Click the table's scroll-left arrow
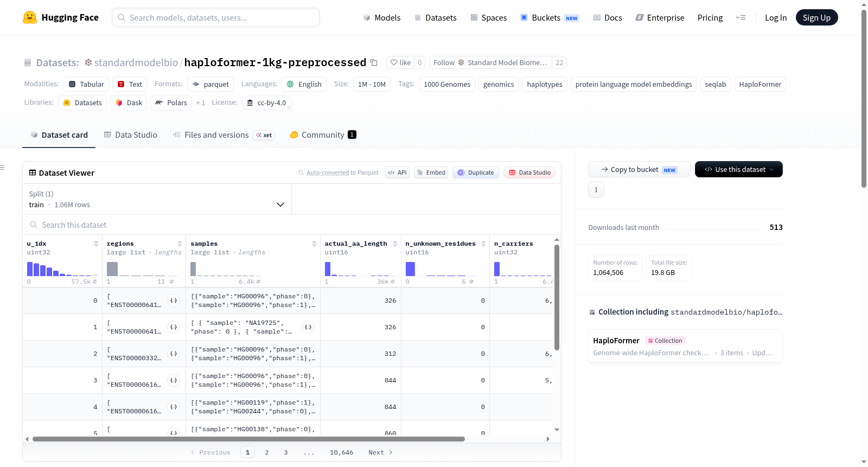The height and width of the screenshot is (467, 868). click(x=27, y=439)
